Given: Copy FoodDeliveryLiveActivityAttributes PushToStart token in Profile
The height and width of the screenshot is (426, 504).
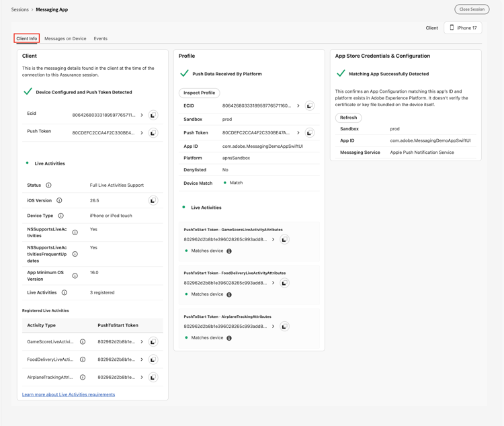Looking at the screenshot, I should coord(284,283).
